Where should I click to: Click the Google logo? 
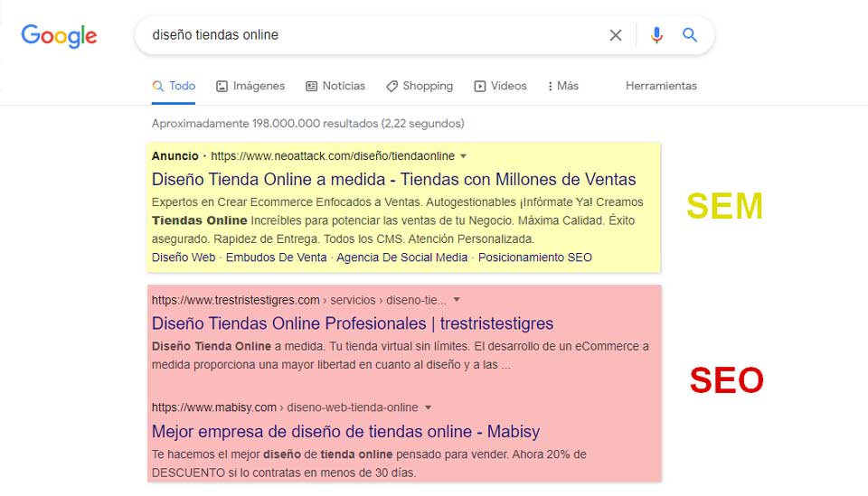pyautogui.click(x=59, y=36)
